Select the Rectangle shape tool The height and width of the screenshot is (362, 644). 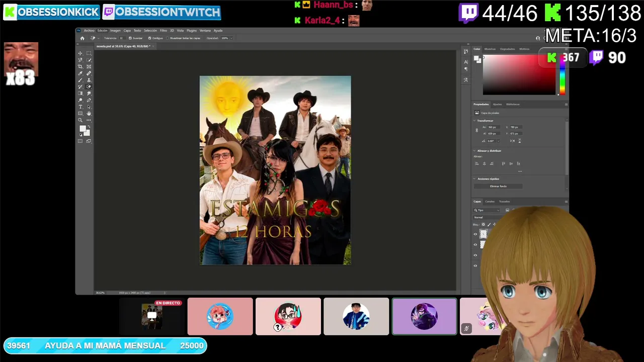pos(80,113)
